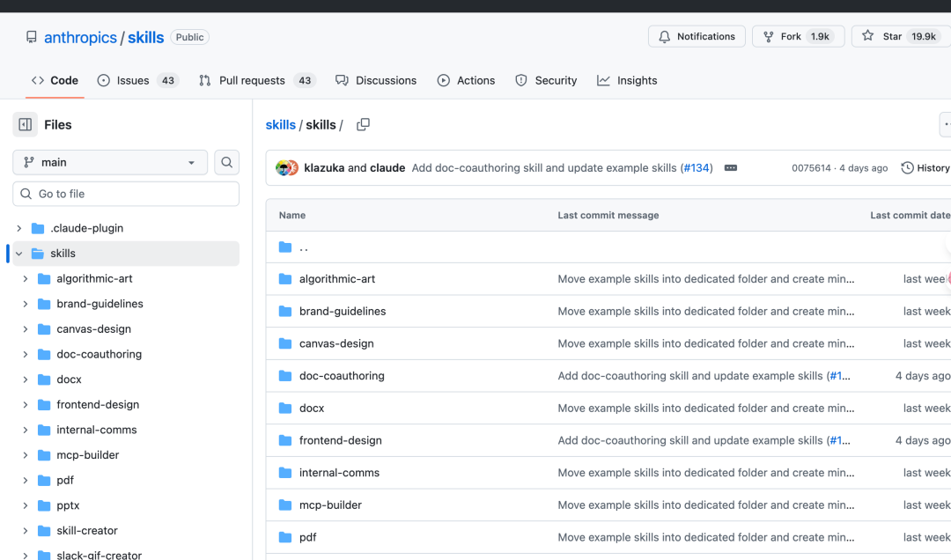This screenshot has height=560, width=951.
Task: Open the Pull requests tab
Action: click(252, 80)
